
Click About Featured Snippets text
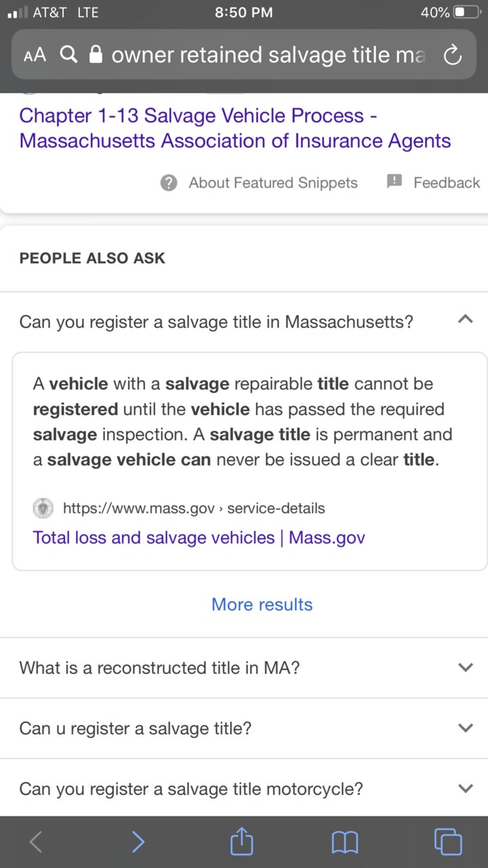pos(273,182)
